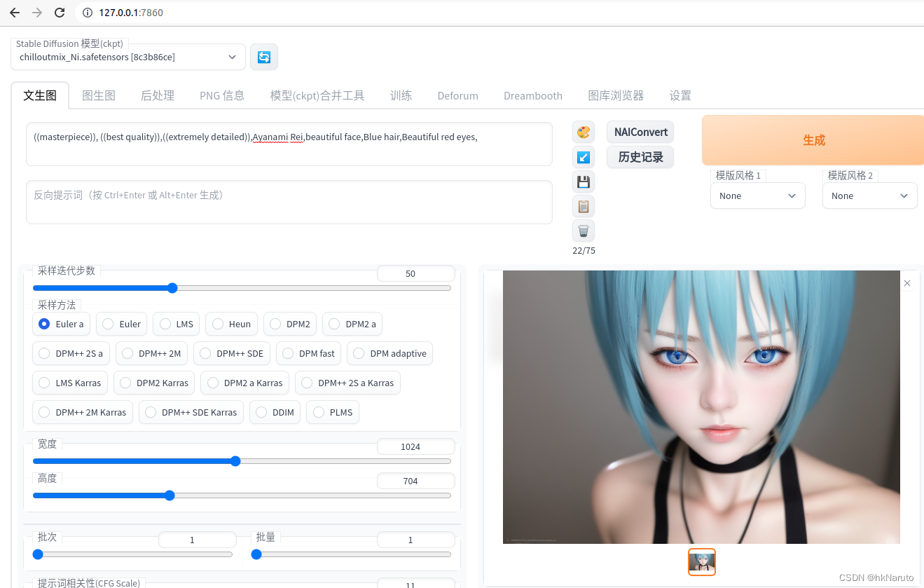Click the orange 生成 button
The width and height of the screenshot is (924, 588).
pos(813,140)
